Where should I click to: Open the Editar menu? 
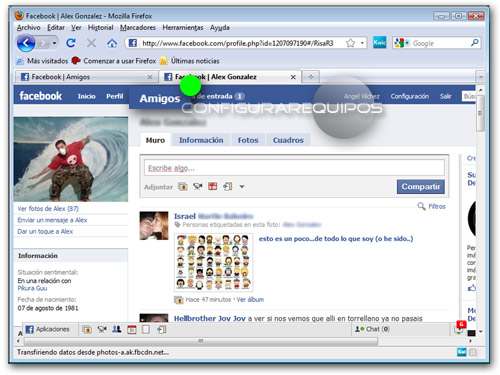pyautogui.click(x=56, y=28)
